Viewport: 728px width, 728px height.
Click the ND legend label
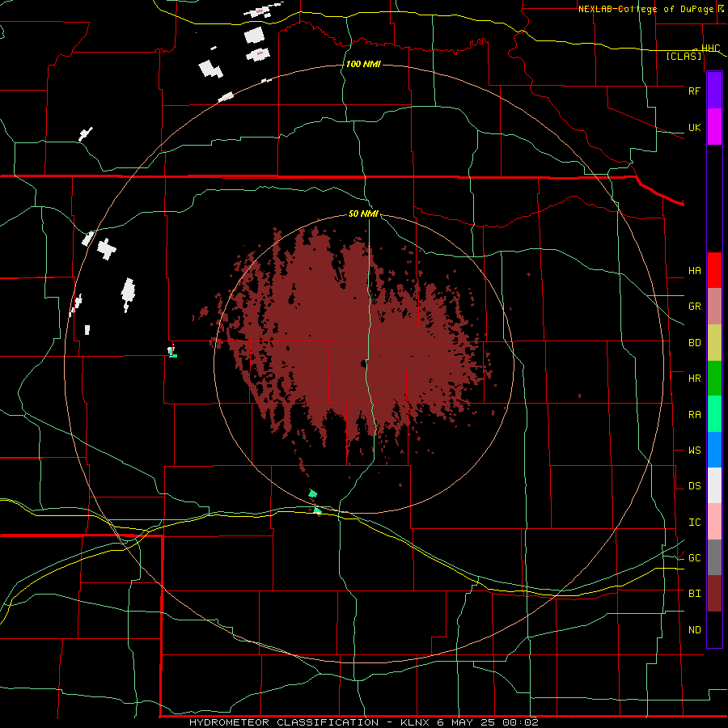point(694,630)
